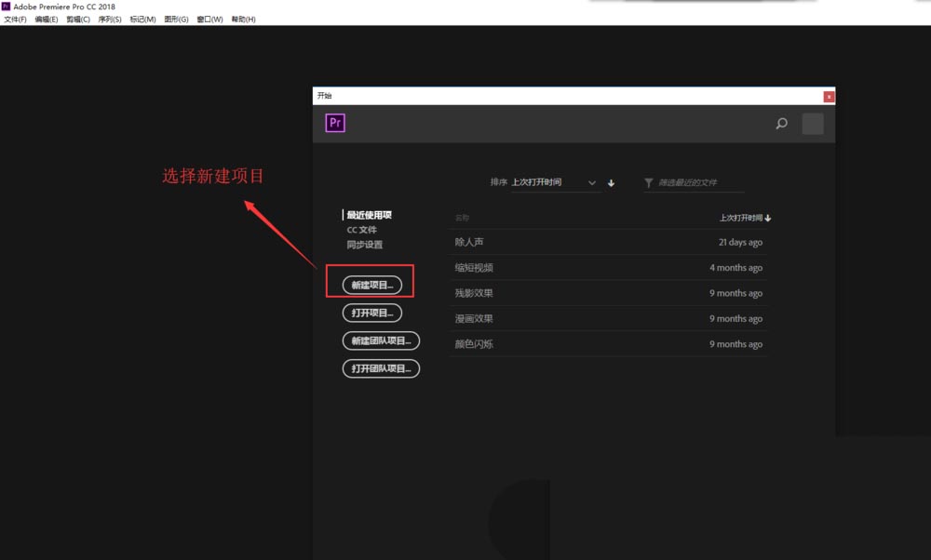Close the 开始 dialog

[829, 97]
